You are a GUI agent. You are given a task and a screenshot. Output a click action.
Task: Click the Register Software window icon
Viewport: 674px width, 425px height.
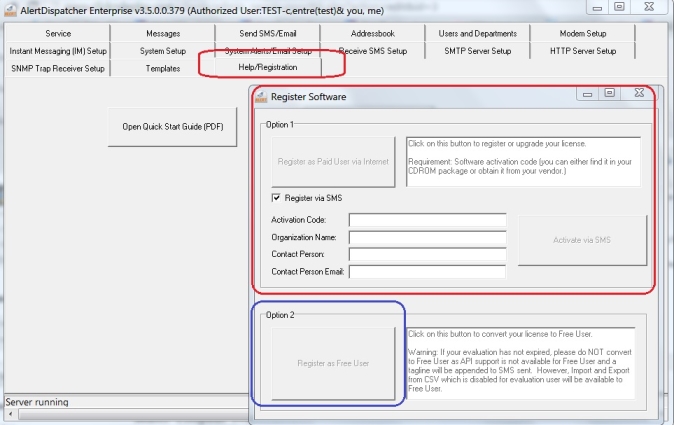[x=261, y=97]
